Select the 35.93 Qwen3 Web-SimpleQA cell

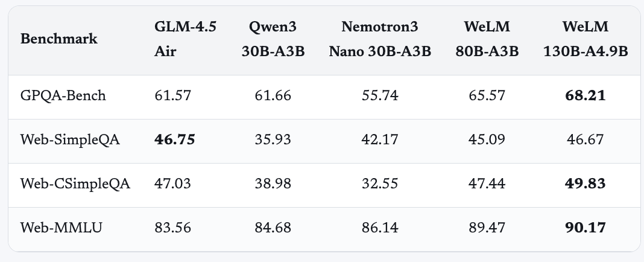point(273,139)
